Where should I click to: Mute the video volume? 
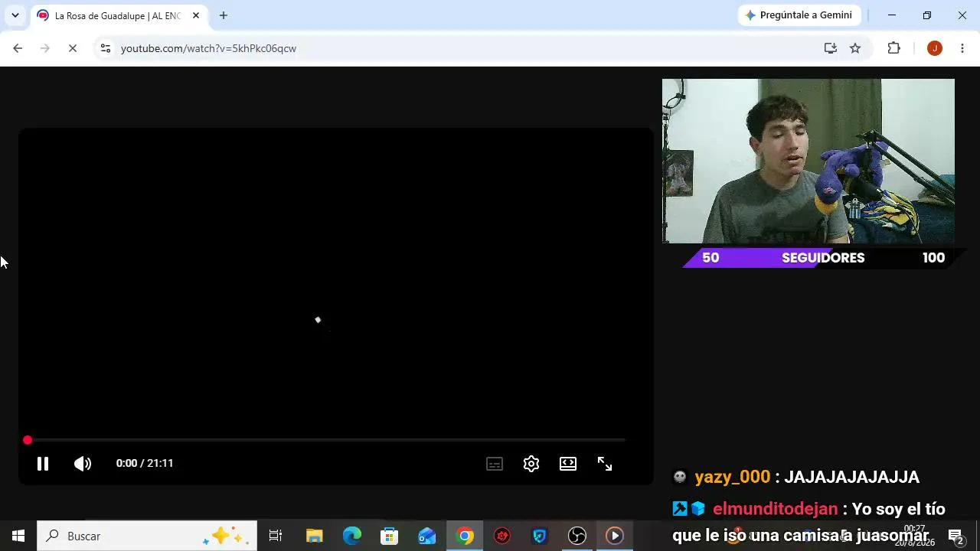pyautogui.click(x=83, y=464)
